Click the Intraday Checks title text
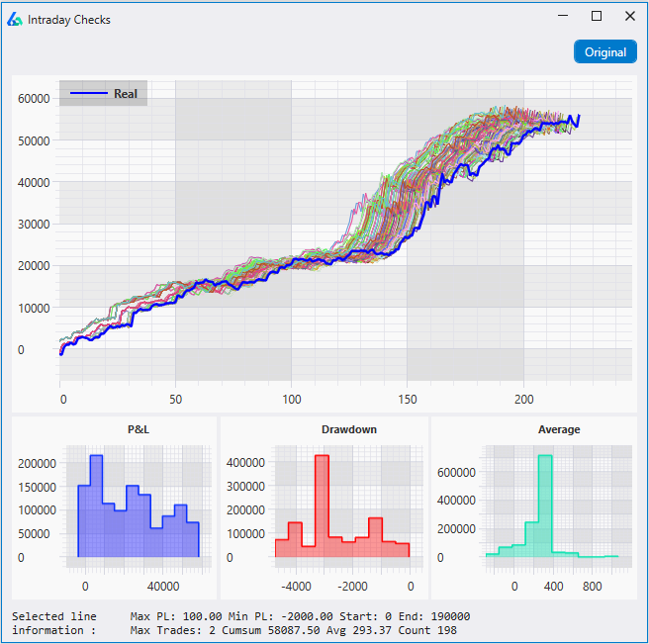The image size is (649, 644). point(69,20)
